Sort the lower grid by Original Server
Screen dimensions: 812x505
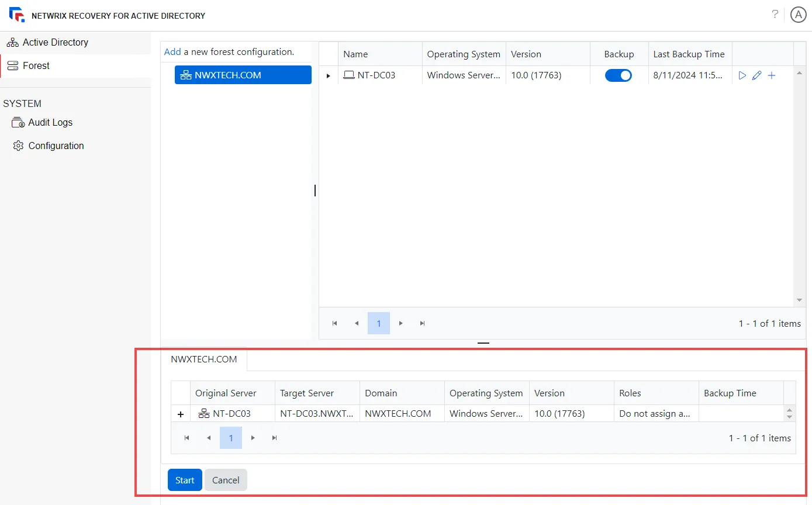pyautogui.click(x=233, y=393)
